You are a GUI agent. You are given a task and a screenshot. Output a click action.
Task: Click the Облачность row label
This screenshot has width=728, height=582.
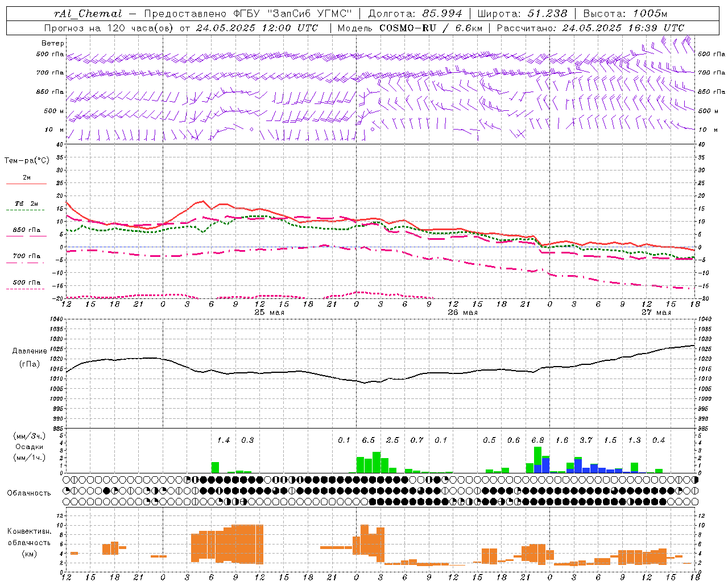click(29, 493)
